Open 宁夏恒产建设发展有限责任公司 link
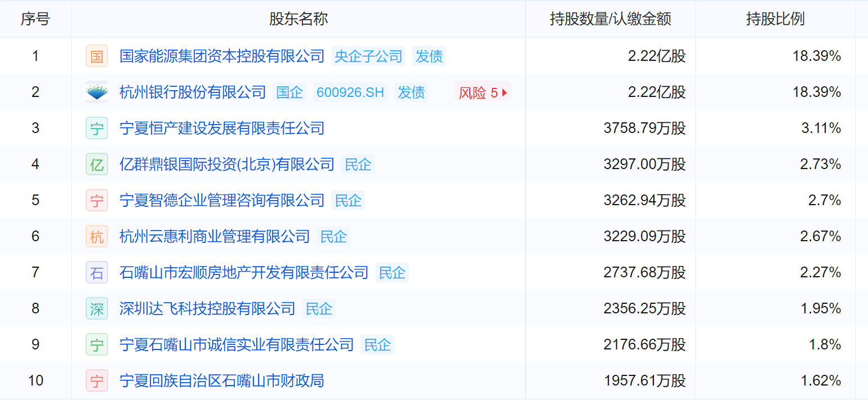The image size is (868, 403). pyautogui.click(x=222, y=128)
